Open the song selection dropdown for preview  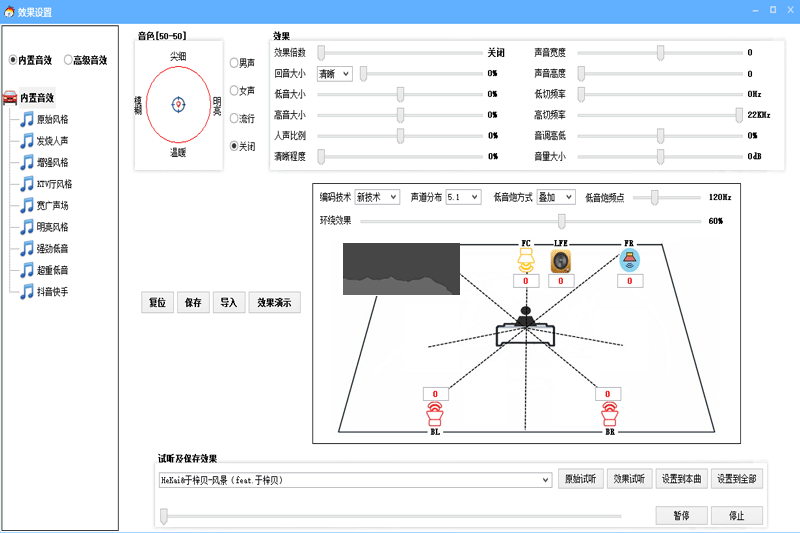coord(355,480)
